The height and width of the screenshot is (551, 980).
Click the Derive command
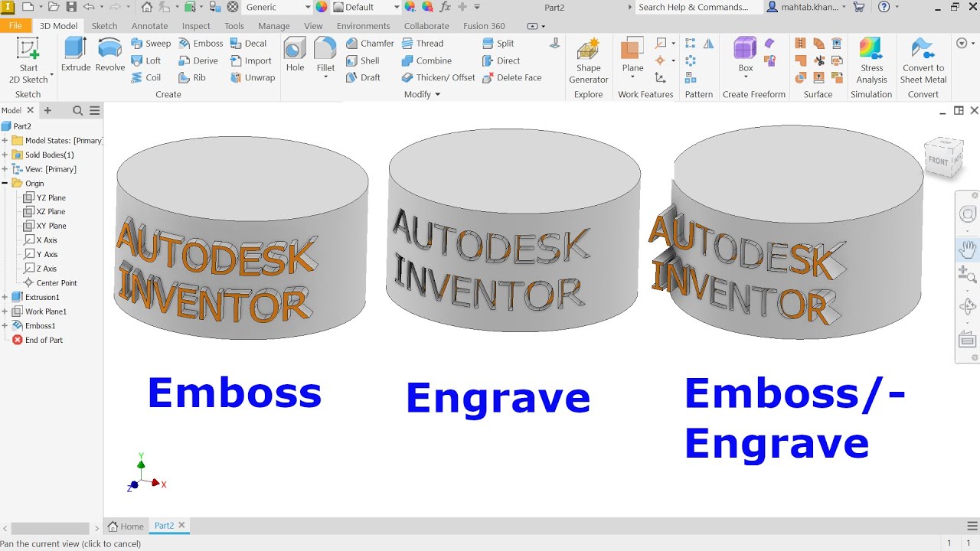[198, 60]
